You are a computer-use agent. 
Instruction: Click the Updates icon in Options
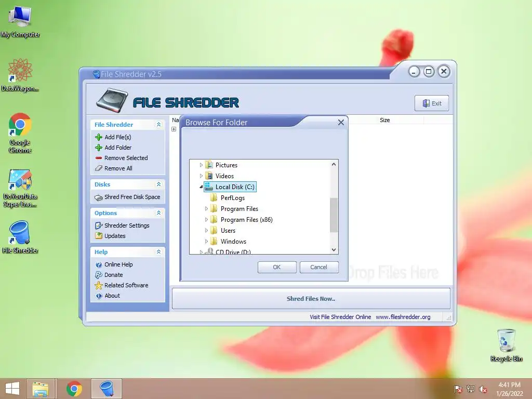(98, 236)
